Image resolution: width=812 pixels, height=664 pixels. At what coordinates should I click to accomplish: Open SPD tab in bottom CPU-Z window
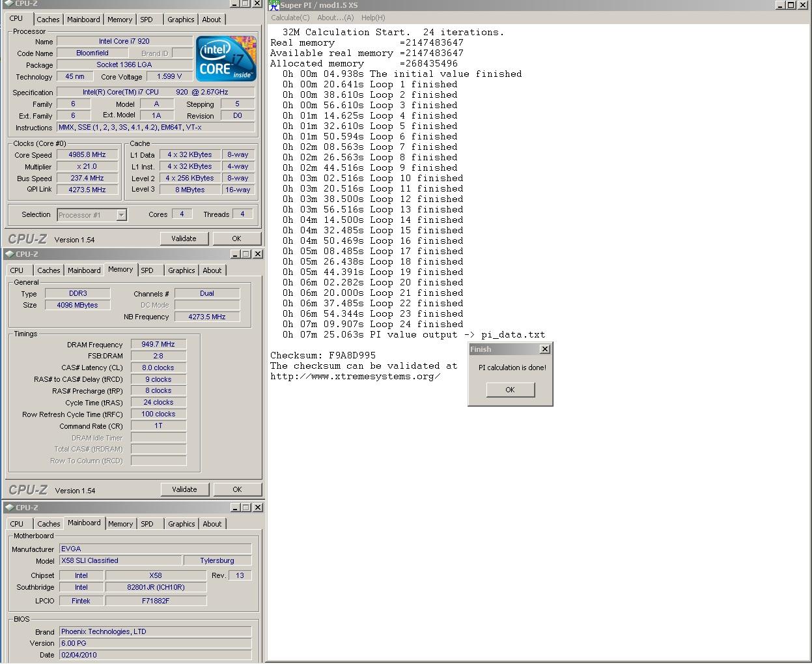pyautogui.click(x=147, y=524)
